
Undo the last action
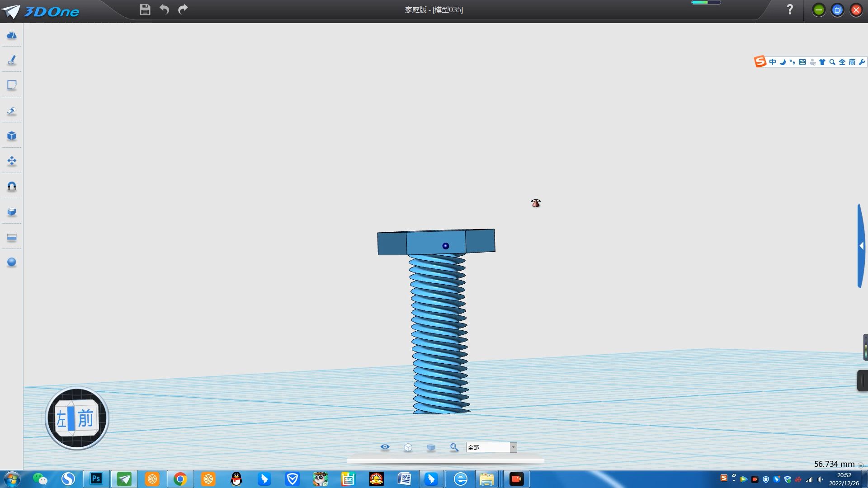pyautogui.click(x=164, y=9)
